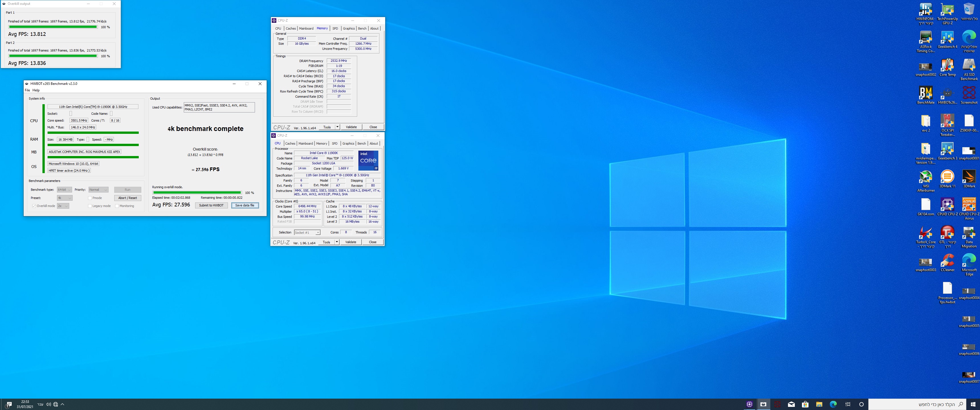
Task: Launch Geekbench 3 desktop shortcut
Action: pos(947,151)
